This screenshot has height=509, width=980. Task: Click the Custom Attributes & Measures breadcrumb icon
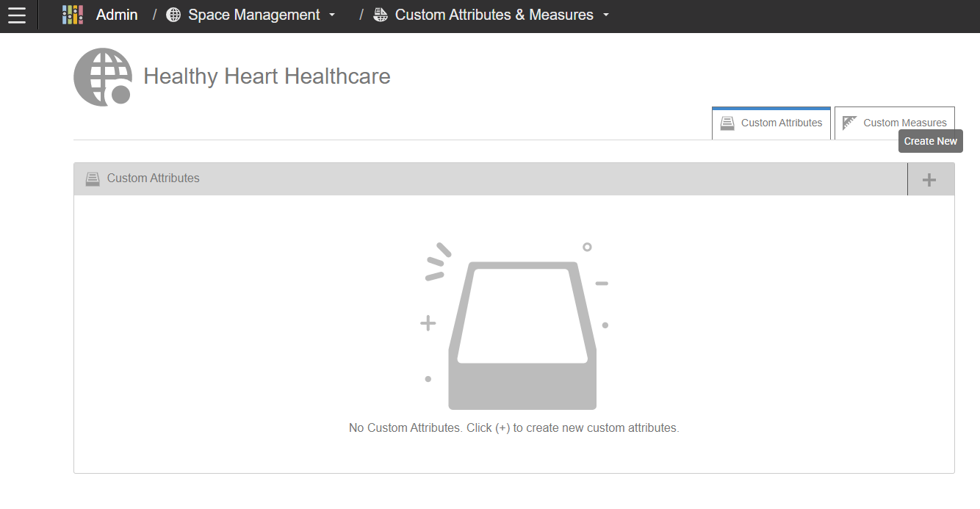(x=381, y=15)
